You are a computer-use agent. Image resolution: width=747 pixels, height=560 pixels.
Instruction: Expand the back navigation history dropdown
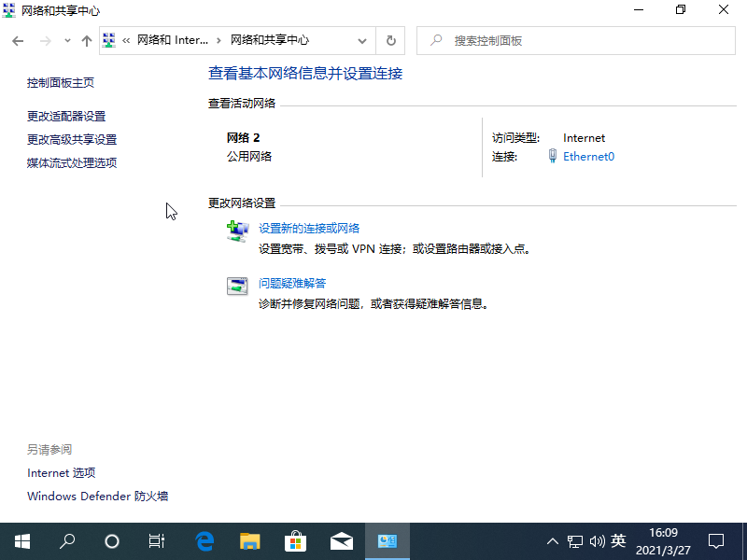(65, 40)
